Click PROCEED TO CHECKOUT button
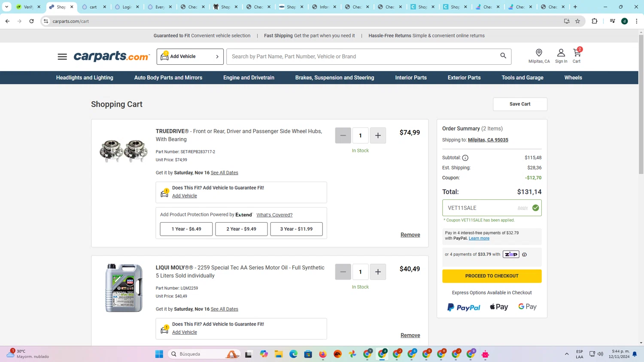 [x=492, y=276]
